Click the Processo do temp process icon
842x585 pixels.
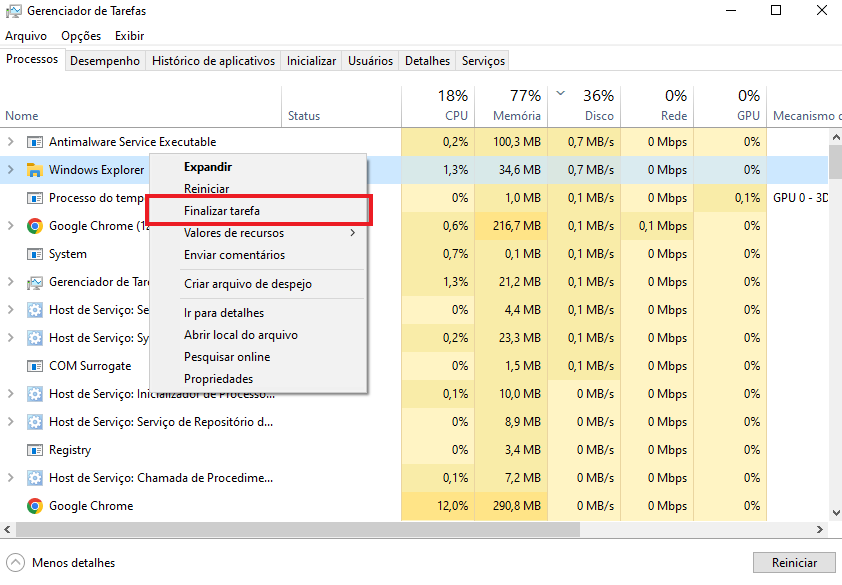[35, 198]
